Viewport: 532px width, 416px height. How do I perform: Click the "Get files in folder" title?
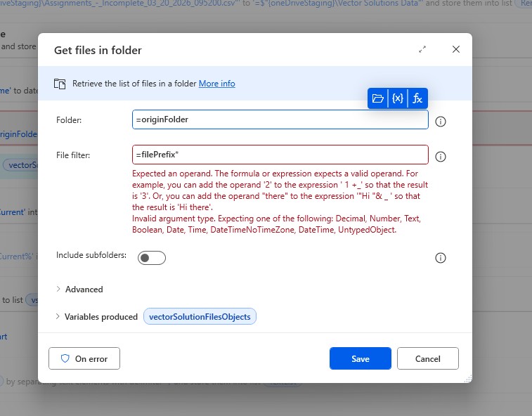98,50
